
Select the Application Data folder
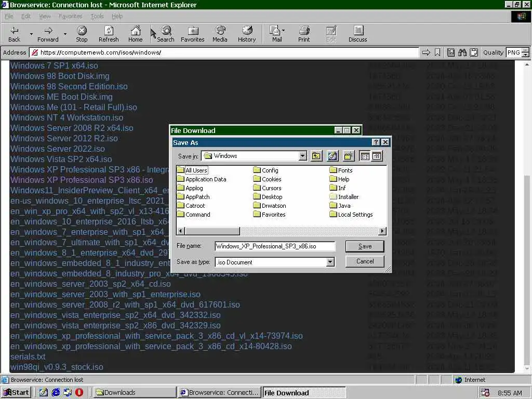coord(202,179)
